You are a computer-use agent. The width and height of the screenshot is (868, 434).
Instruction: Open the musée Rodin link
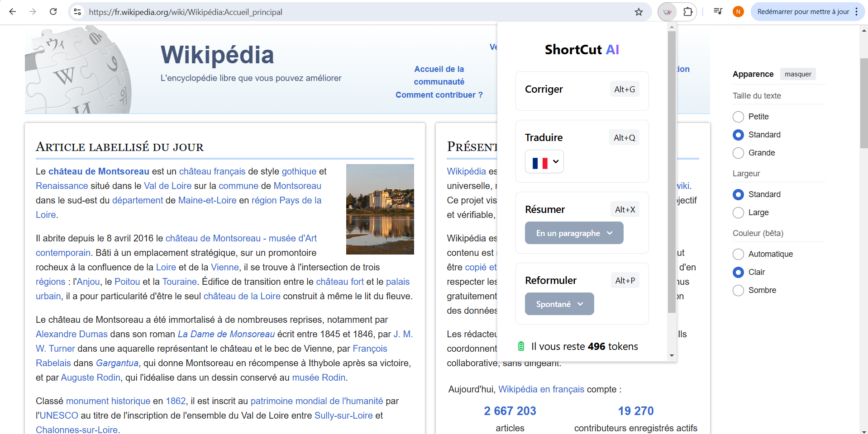pyautogui.click(x=319, y=377)
